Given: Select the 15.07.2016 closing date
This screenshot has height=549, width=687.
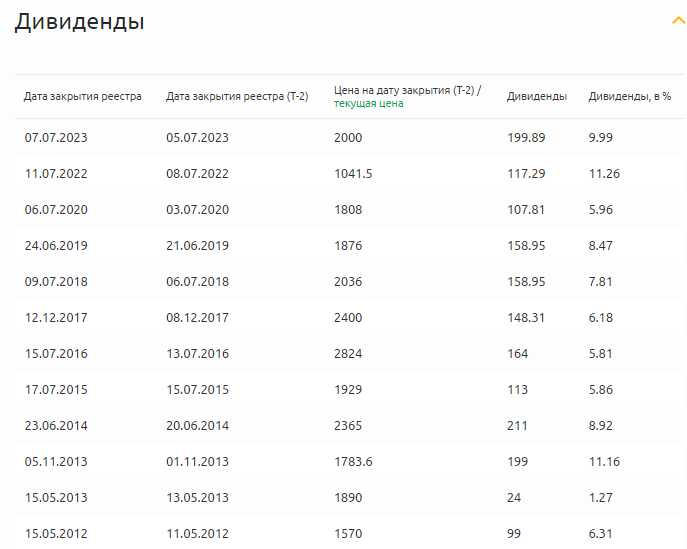Looking at the screenshot, I should coord(56,353).
